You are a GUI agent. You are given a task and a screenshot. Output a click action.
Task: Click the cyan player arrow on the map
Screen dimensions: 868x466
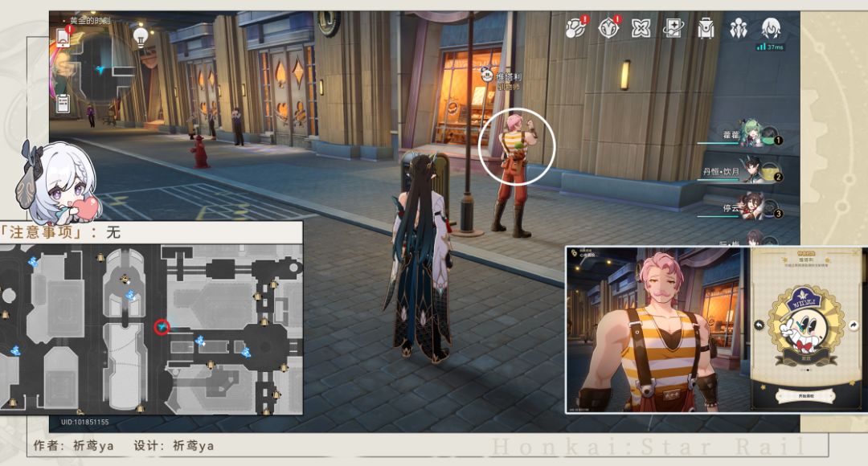162,327
